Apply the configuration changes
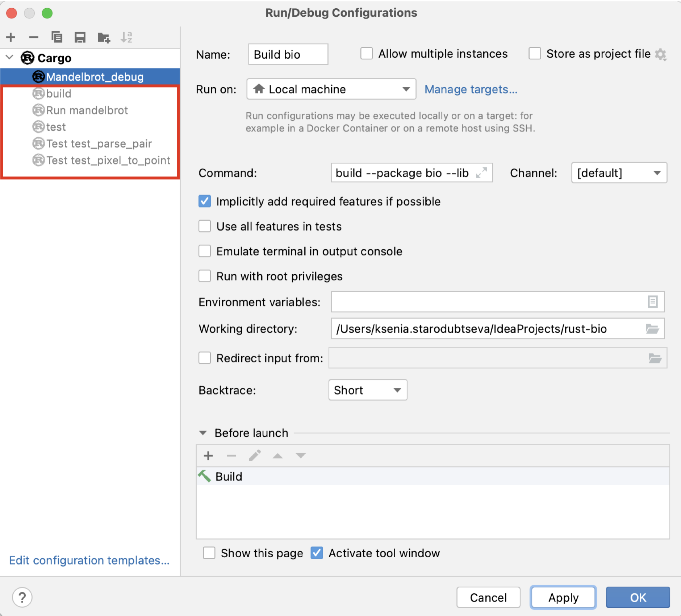 (563, 597)
